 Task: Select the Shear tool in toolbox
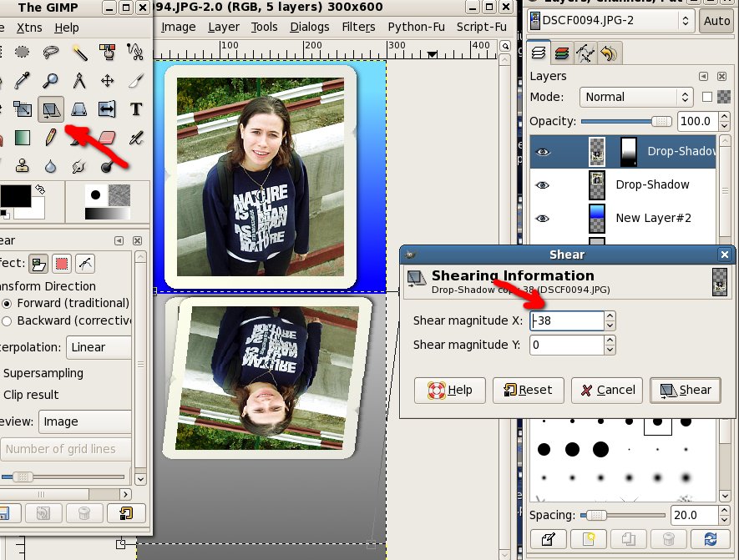coord(50,109)
